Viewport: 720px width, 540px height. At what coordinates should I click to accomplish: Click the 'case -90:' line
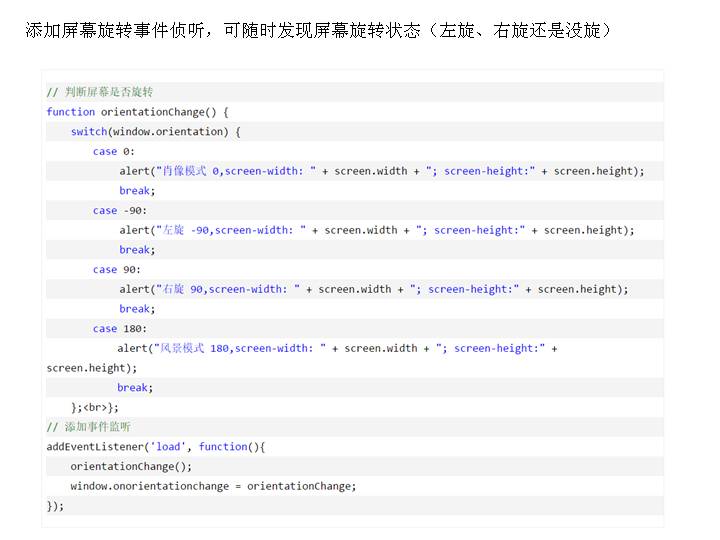pos(119,210)
